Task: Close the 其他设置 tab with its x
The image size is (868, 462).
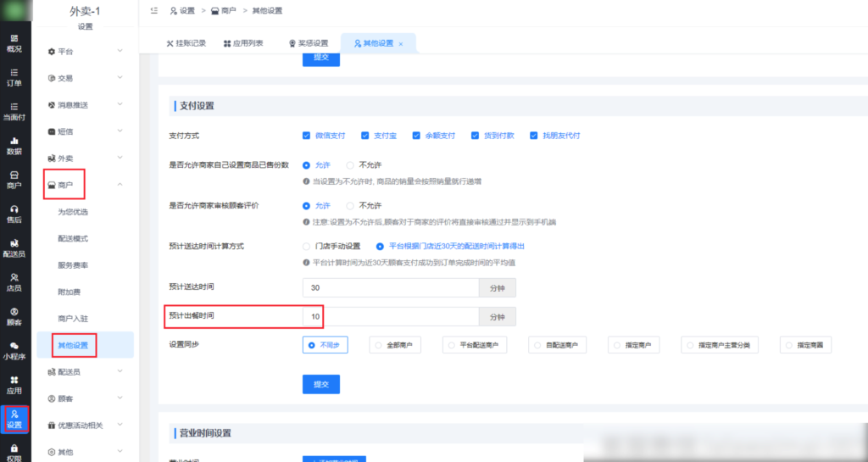Action: (x=401, y=44)
